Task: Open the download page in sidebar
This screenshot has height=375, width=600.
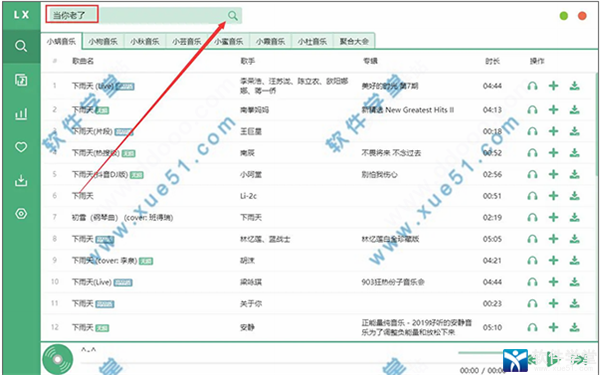Action: (x=21, y=180)
